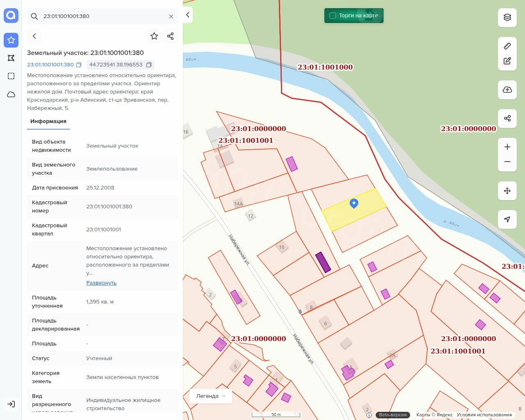Viewport: 525px width, 420px height.
Task: Enable the Торги на карте checkbox
Action: coord(333,16)
